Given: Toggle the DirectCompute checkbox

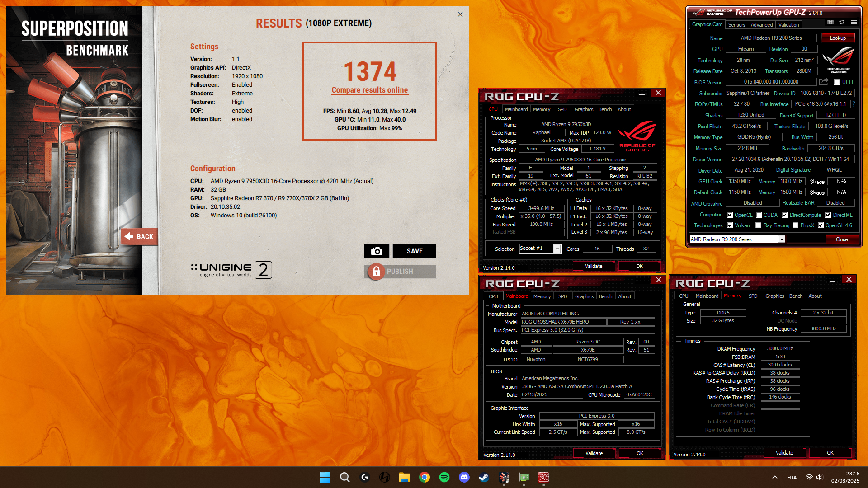Looking at the screenshot, I should pos(785,215).
